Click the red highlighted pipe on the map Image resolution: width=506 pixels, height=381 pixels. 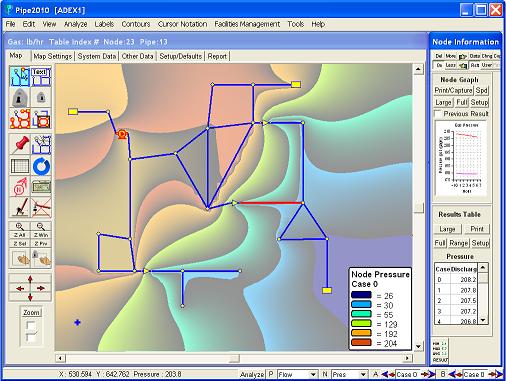270,202
